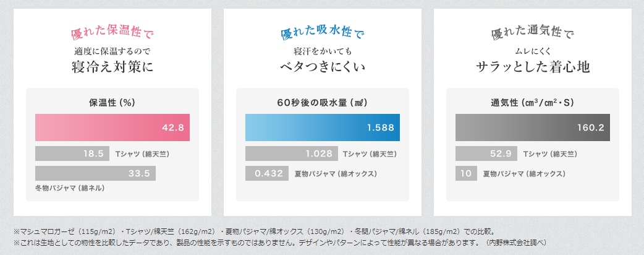Click the 保温性 (%) chart title
644x255 pixels.
[112, 102]
